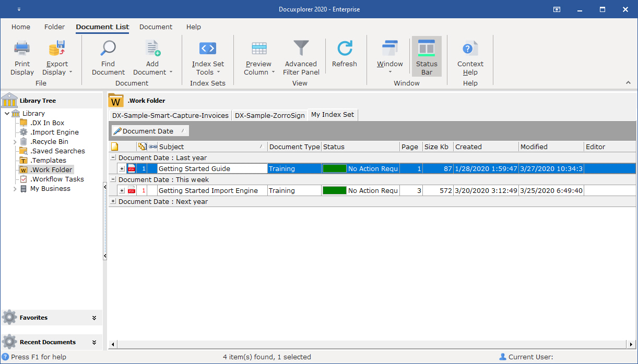
Task: Click green status swatch of Getting Started Guide
Action: (x=335, y=168)
